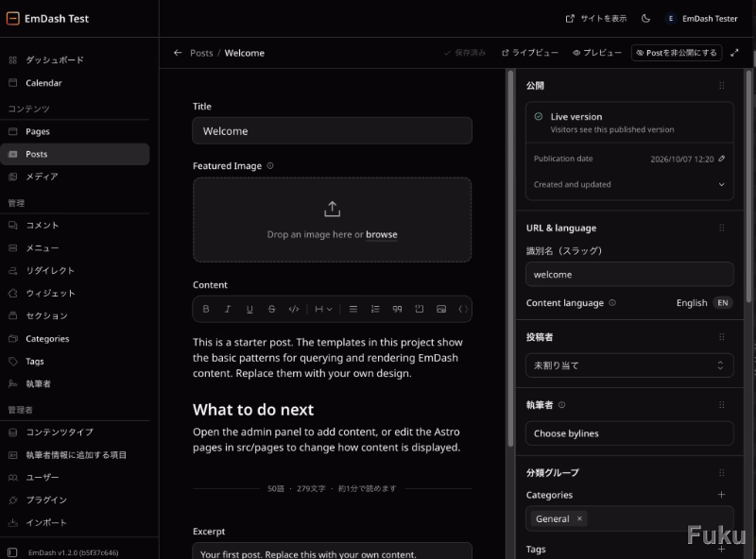Grab the 公開 panel drag handle
The height and width of the screenshot is (559, 756).
pos(722,85)
